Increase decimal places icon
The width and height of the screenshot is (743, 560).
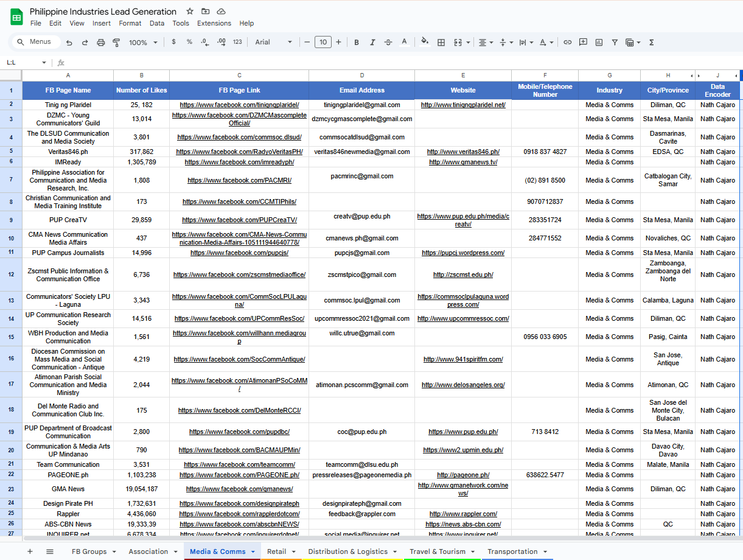pyautogui.click(x=222, y=42)
